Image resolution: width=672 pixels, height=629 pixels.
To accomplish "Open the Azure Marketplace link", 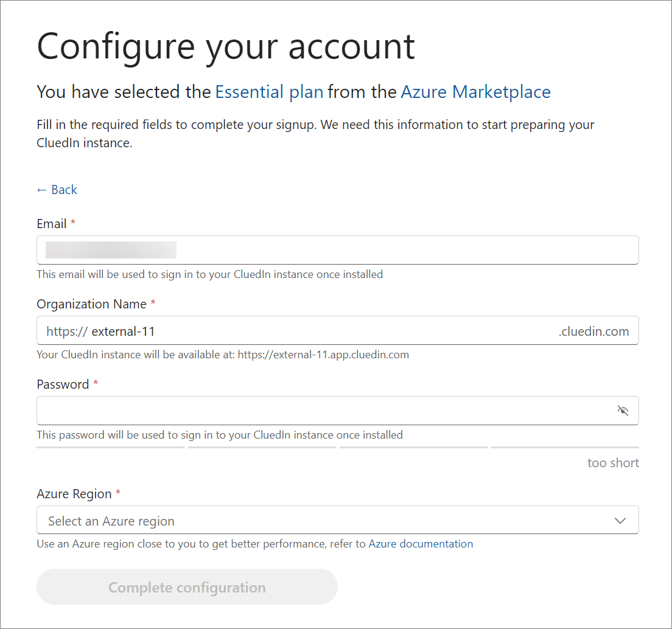I will (x=476, y=92).
